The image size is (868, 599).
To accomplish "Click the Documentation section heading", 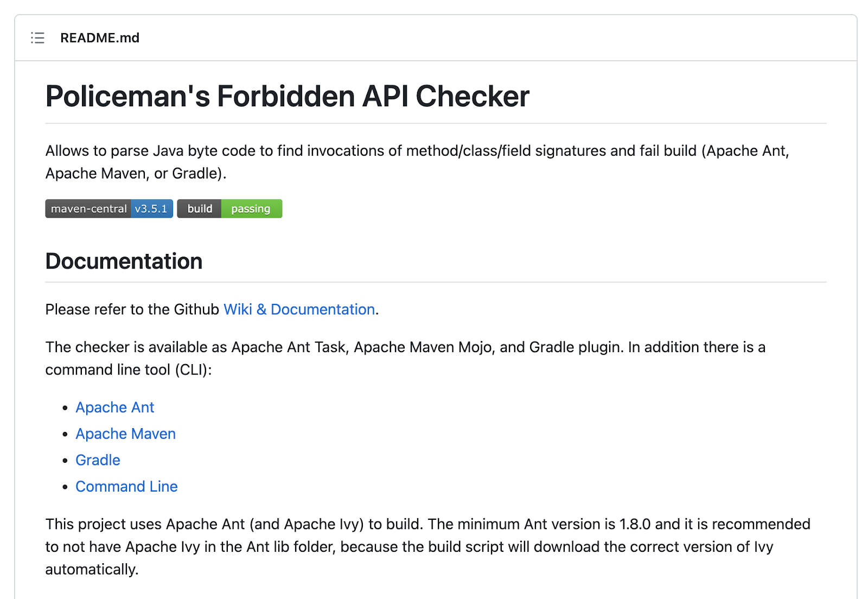I will (x=124, y=261).
